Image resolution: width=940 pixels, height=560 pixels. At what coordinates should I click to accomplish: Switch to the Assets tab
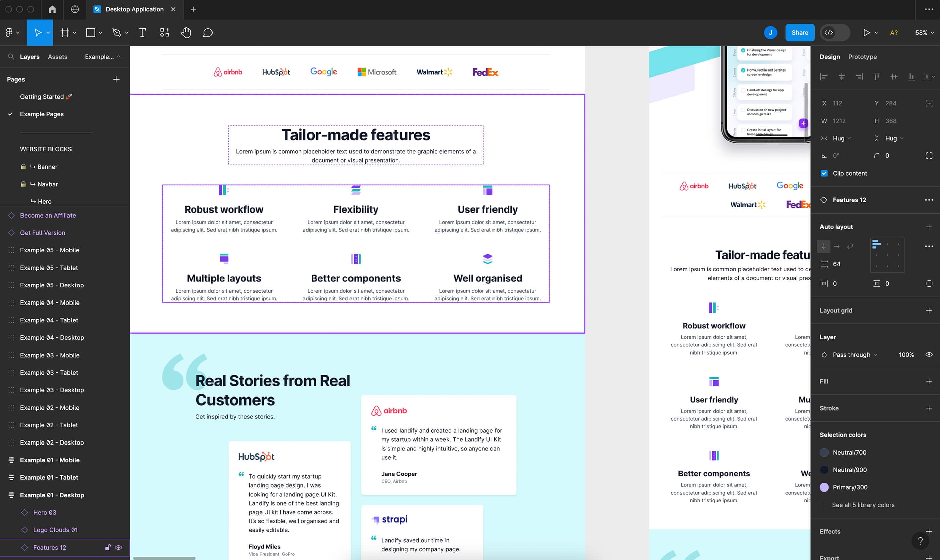57,57
